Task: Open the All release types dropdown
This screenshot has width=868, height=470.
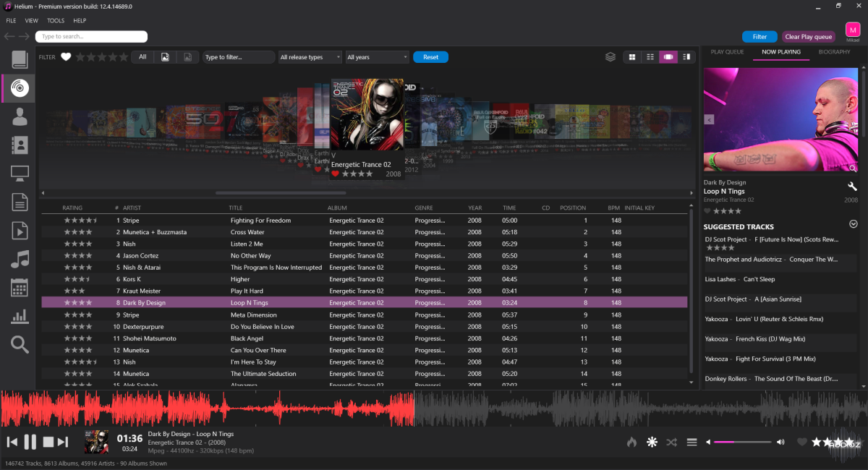Action: point(310,57)
